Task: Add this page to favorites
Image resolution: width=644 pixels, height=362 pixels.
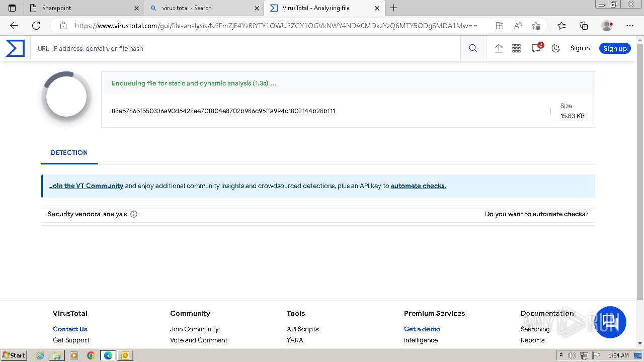Action: (536, 26)
